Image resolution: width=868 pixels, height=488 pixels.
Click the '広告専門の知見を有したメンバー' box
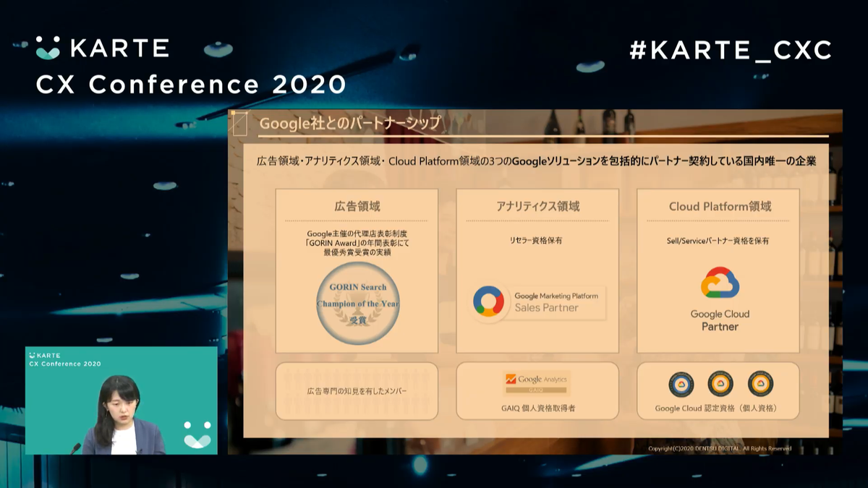pos(357,391)
